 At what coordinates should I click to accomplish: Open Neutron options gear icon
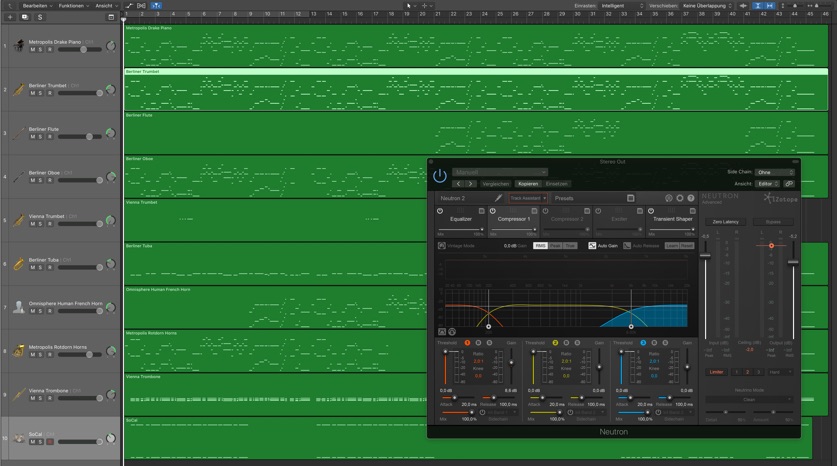[680, 198]
